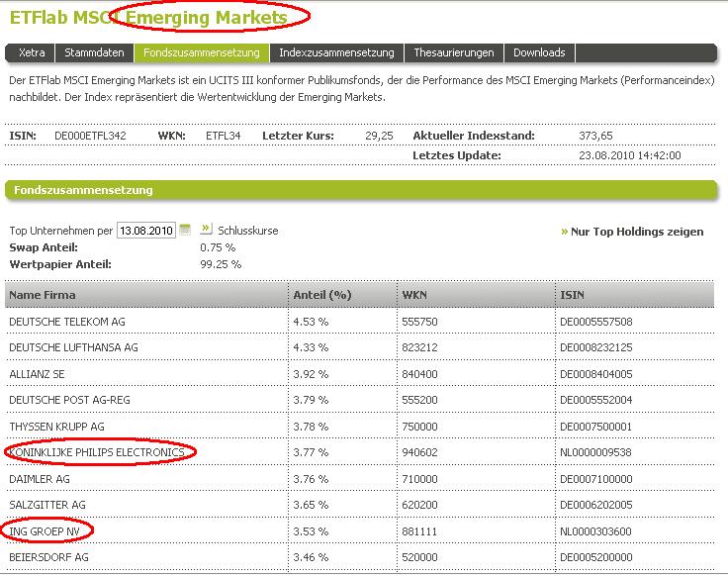728x576 pixels.
Task: Click the 3.46 % share value
Action: pos(311,557)
